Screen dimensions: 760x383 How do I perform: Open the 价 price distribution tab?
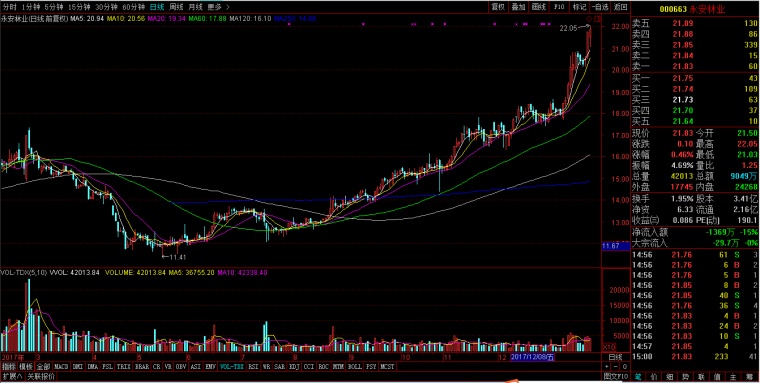coord(654,377)
